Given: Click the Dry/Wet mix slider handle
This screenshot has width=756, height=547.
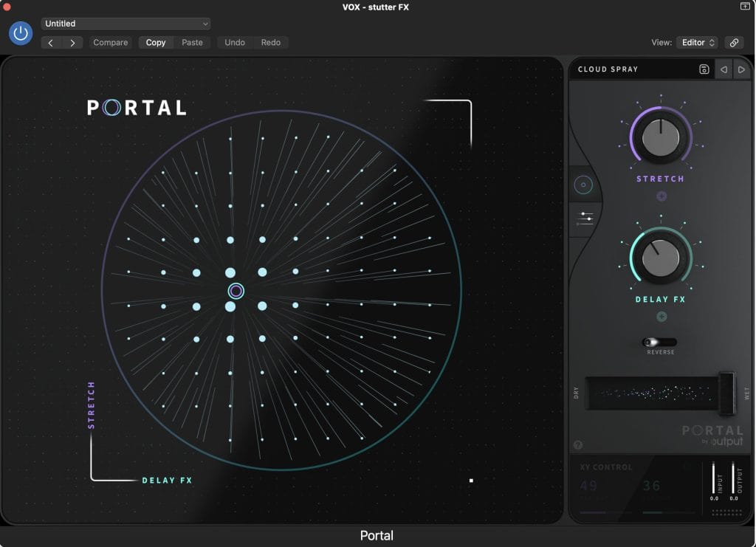Looking at the screenshot, I should coord(726,391).
